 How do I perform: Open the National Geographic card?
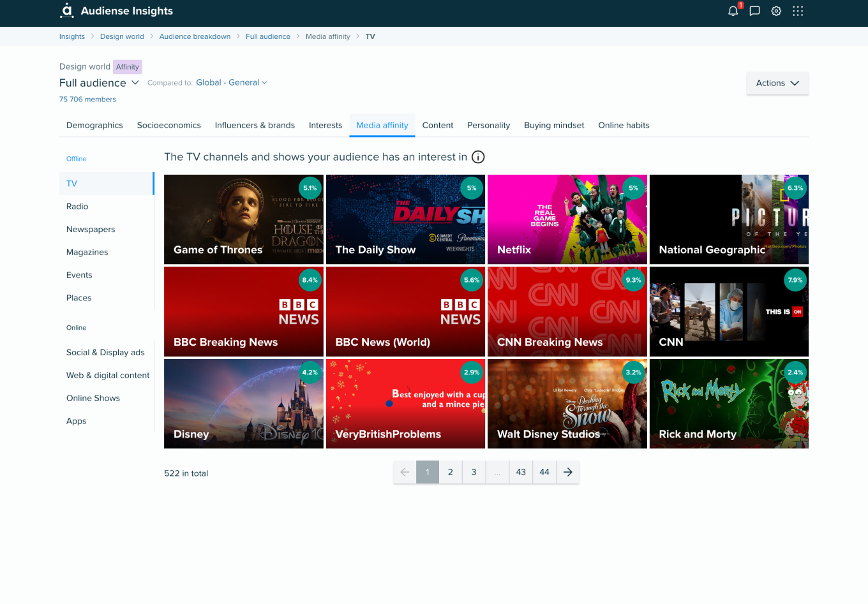[x=729, y=219]
